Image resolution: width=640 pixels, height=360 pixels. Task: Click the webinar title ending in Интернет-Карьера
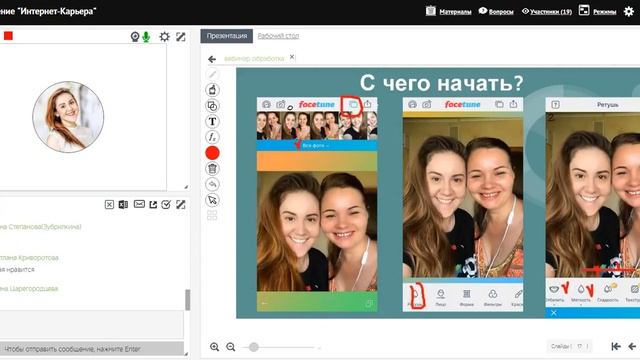[x=48, y=11]
